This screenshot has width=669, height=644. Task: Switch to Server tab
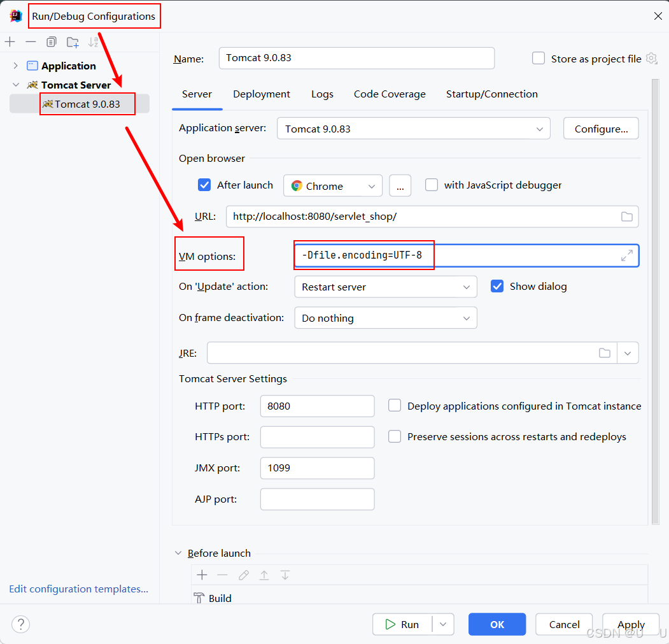pyautogui.click(x=197, y=94)
